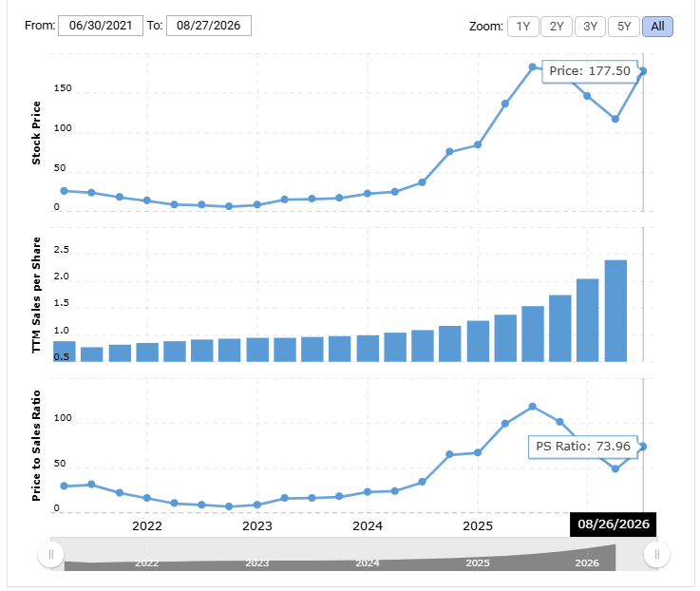Click the 2023 x-axis label
This screenshot has height=591, width=700.
pyautogui.click(x=257, y=525)
